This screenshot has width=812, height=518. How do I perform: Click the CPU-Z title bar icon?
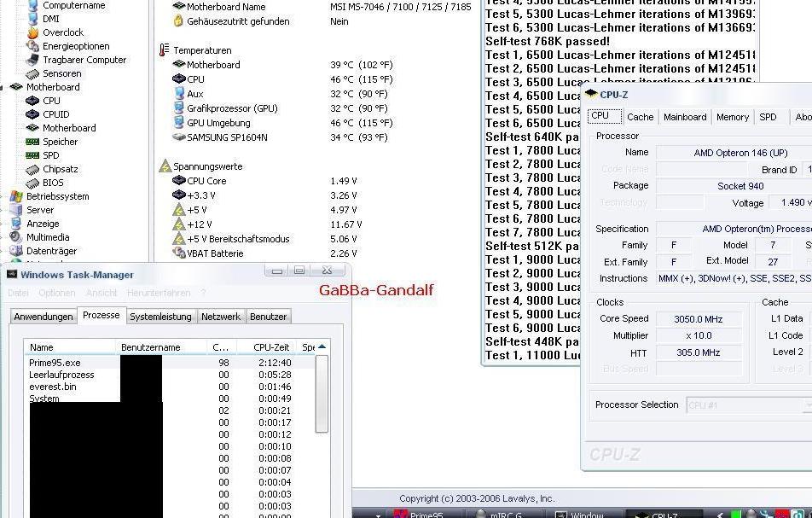point(591,94)
